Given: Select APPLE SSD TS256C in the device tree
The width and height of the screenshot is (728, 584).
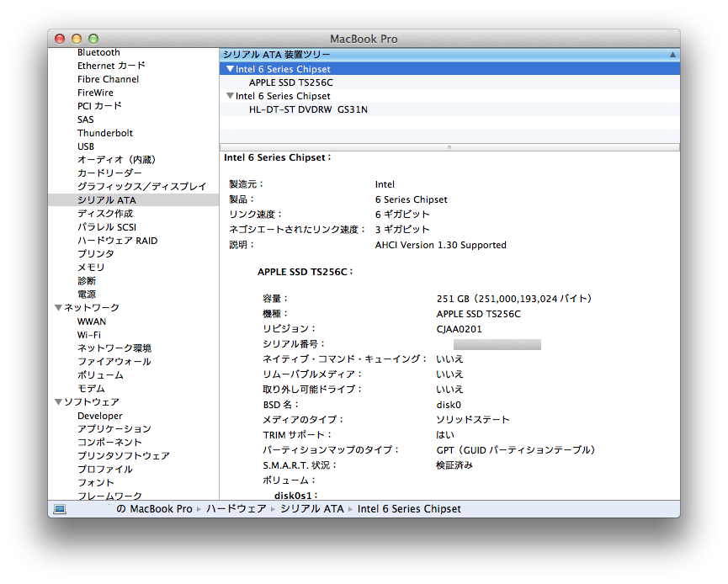Looking at the screenshot, I should click(x=290, y=82).
